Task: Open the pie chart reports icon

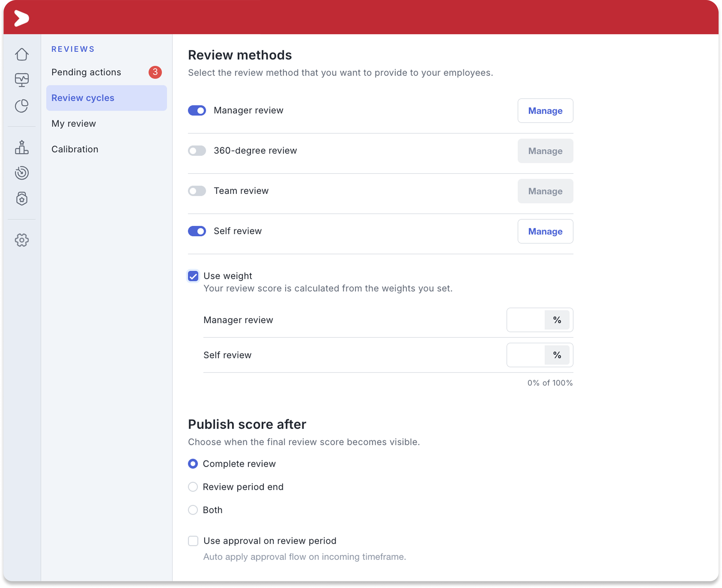Action: pyautogui.click(x=22, y=106)
